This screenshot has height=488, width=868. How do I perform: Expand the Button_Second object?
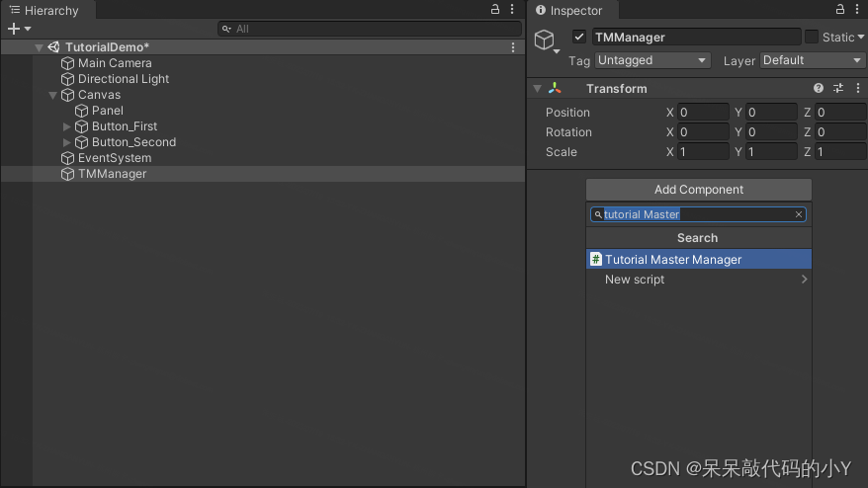click(66, 142)
